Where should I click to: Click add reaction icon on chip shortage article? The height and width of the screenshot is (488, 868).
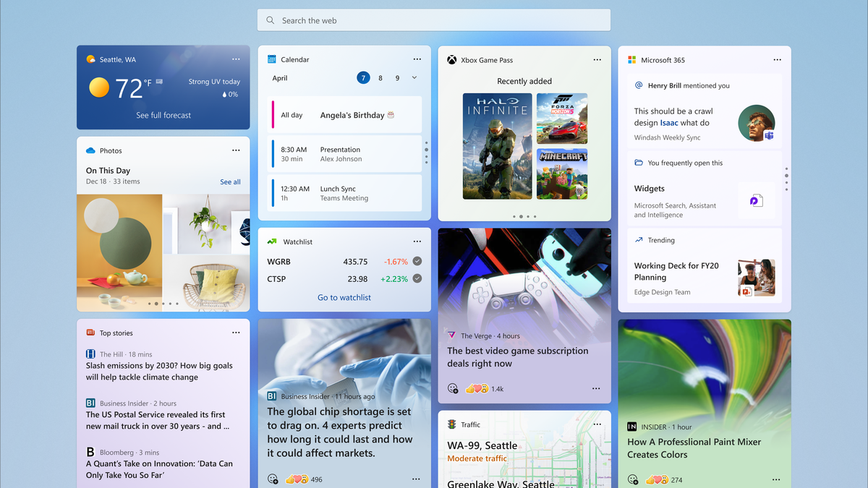(x=273, y=479)
